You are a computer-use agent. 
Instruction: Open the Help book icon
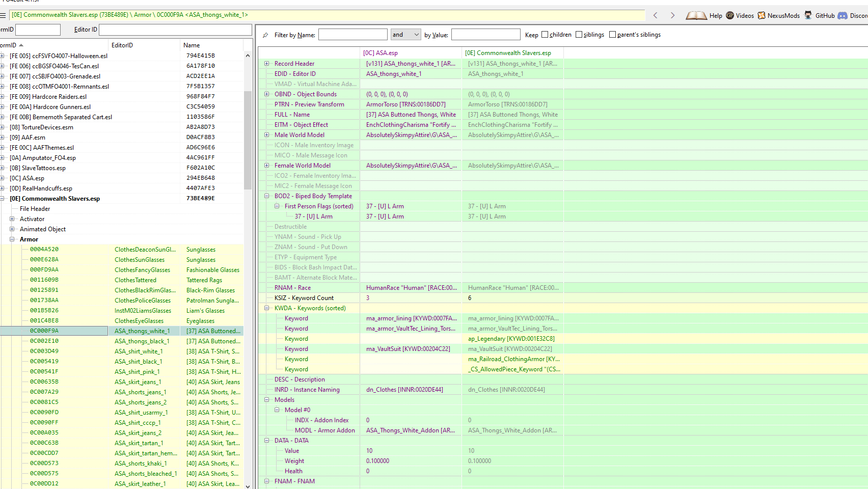pyautogui.click(x=696, y=15)
